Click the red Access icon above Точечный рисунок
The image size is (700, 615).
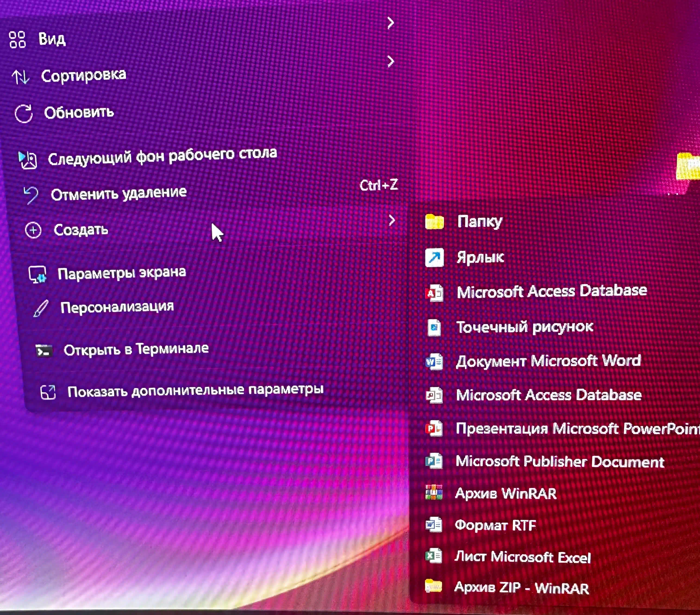pos(434,293)
